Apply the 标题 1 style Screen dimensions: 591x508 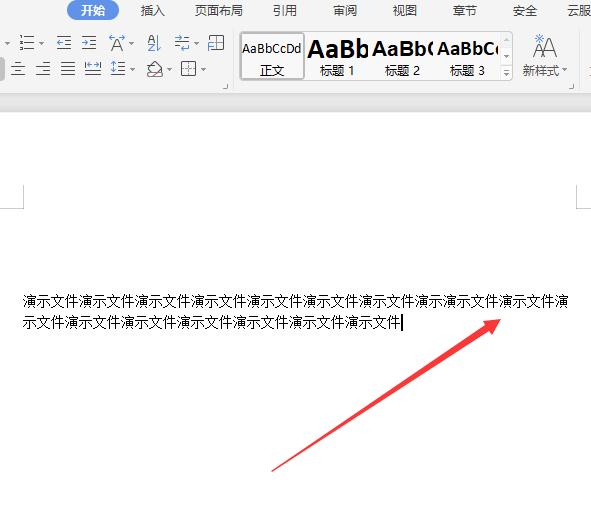click(x=337, y=57)
